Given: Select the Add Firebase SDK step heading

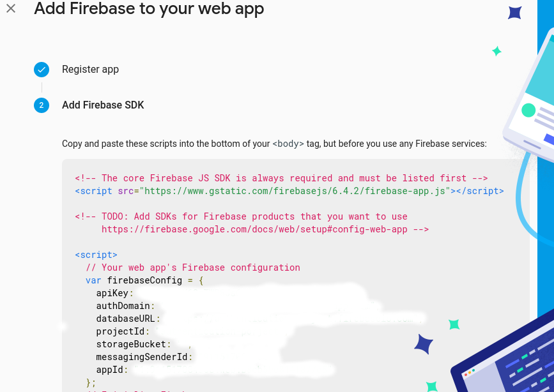Looking at the screenshot, I should tap(103, 105).
